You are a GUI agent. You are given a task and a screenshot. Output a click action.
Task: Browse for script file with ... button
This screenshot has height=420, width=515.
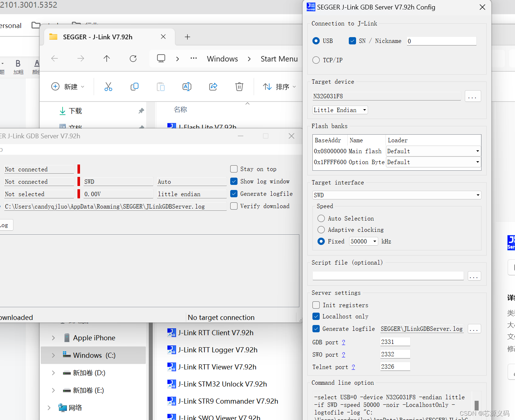[x=474, y=276]
